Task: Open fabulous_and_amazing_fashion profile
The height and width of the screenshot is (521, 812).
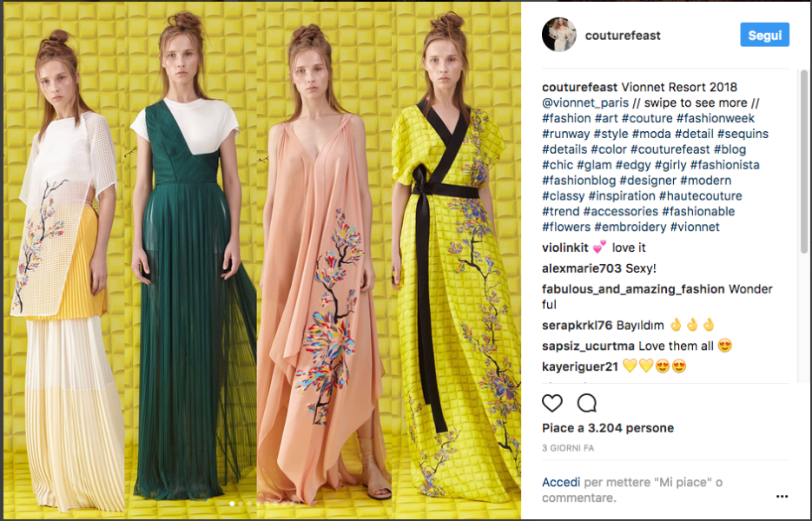Action: point(633,289)
